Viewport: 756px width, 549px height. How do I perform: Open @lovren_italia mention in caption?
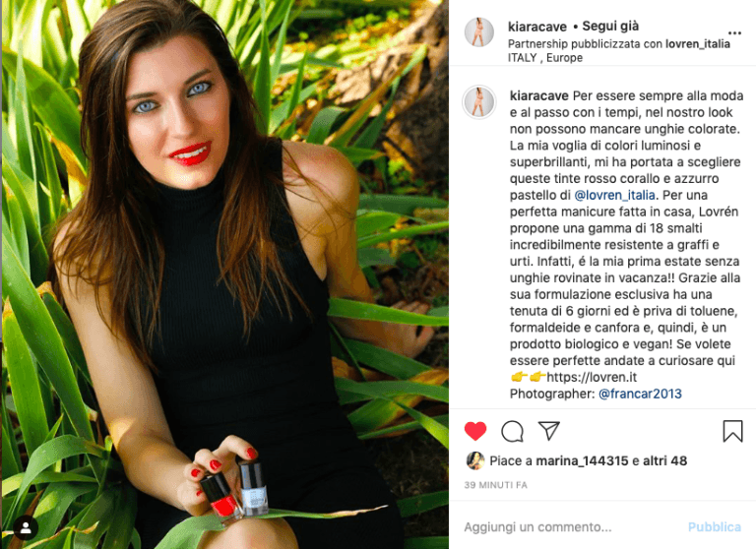[614, 195]
